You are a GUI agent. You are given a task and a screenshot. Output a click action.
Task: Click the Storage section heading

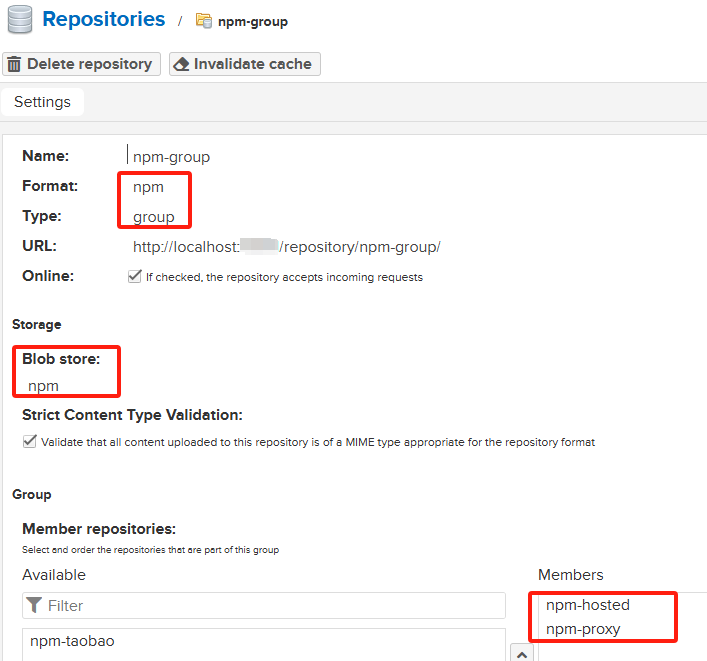coord(37,325)
